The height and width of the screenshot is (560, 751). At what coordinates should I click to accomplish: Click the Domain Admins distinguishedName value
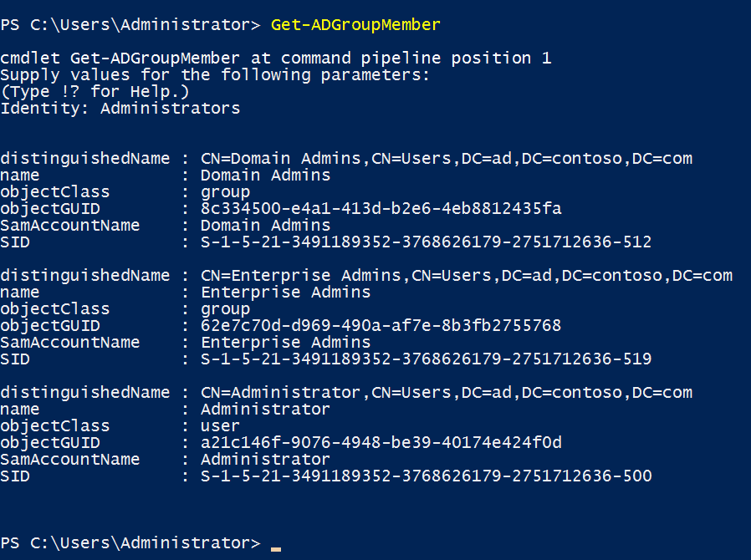pos(447,159)
